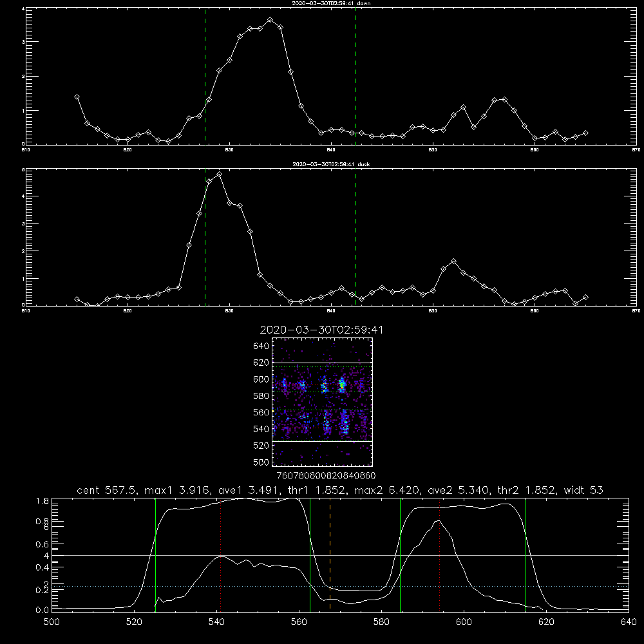Click the right green dashed line in dusk plot
Screen dimensions: 644x644
355,237
